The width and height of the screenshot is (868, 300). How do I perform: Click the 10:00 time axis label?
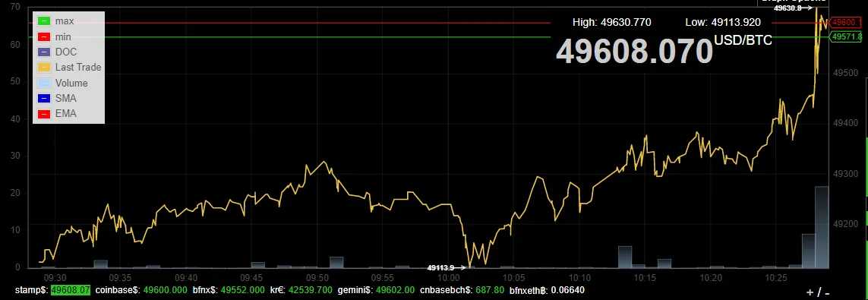click(449, 277)
